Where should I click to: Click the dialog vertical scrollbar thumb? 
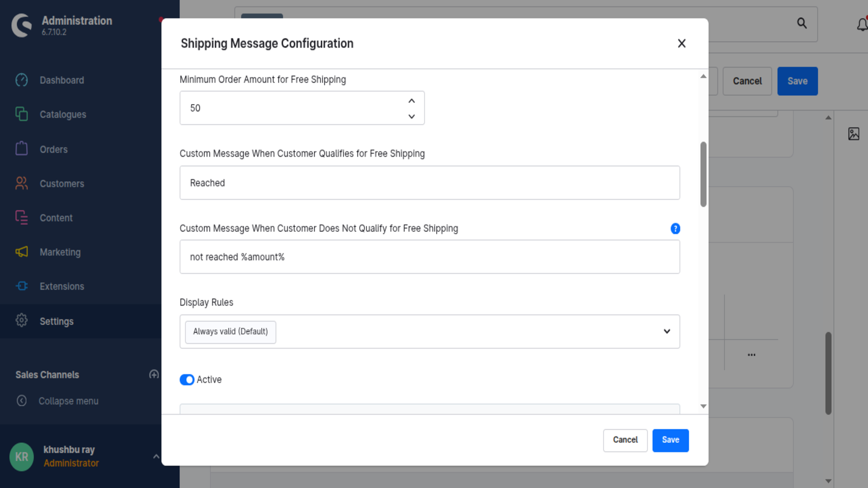tap(703, 174)
